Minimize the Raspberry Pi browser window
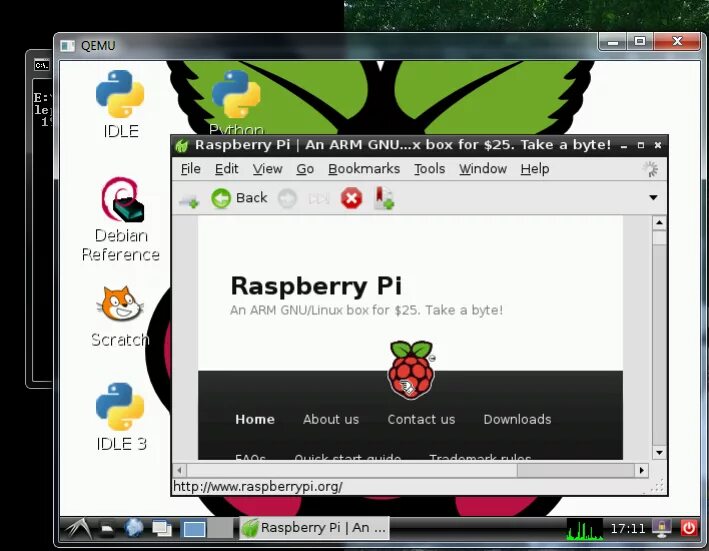Screen dimensions: 709x551 (x=624, y=146)
